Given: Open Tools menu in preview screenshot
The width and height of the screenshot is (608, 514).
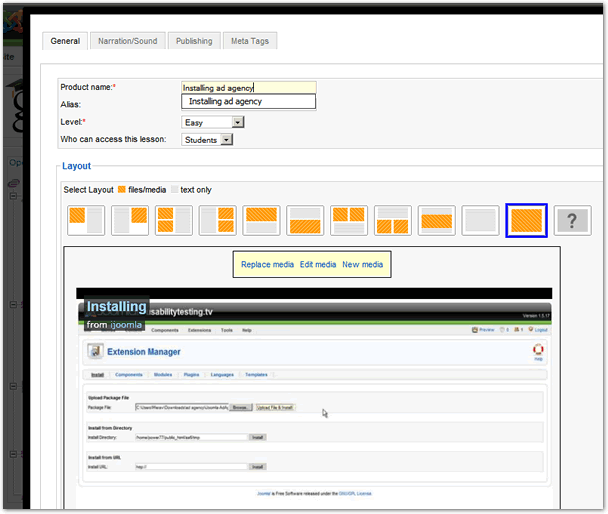Looking at the screenshot, I should coord(226,330).
